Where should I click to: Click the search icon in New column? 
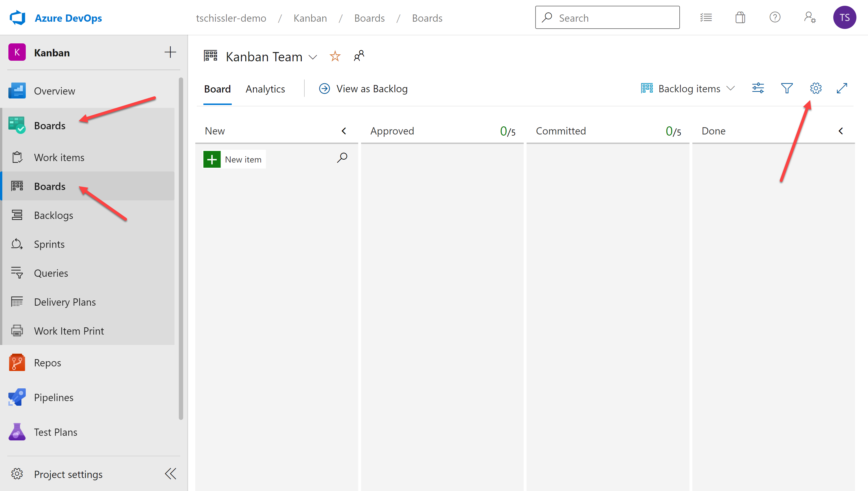342,158
